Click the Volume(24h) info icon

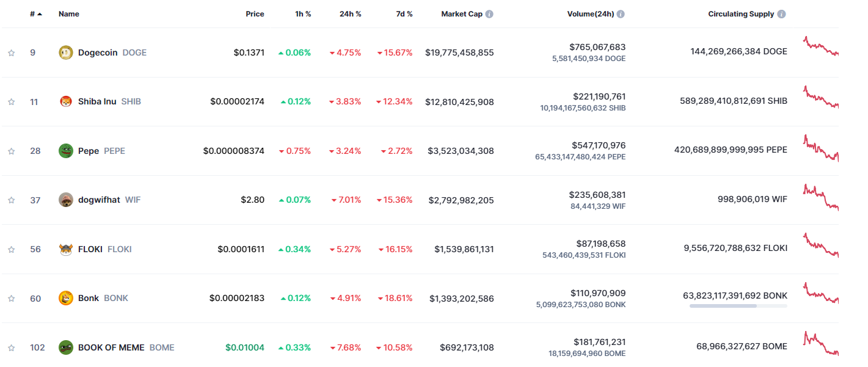click(x=621, y=14)
